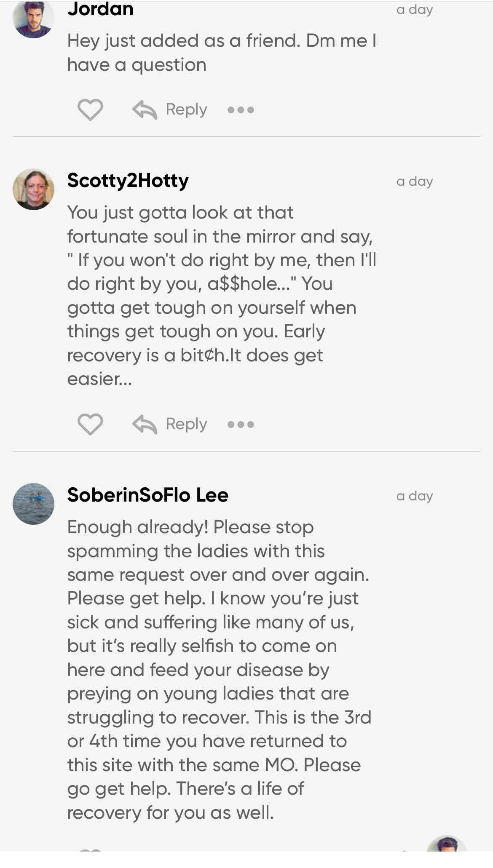
Task: Click the timestamp on SoberinSoFlo Lee's comment
Action: coord(414,496)
